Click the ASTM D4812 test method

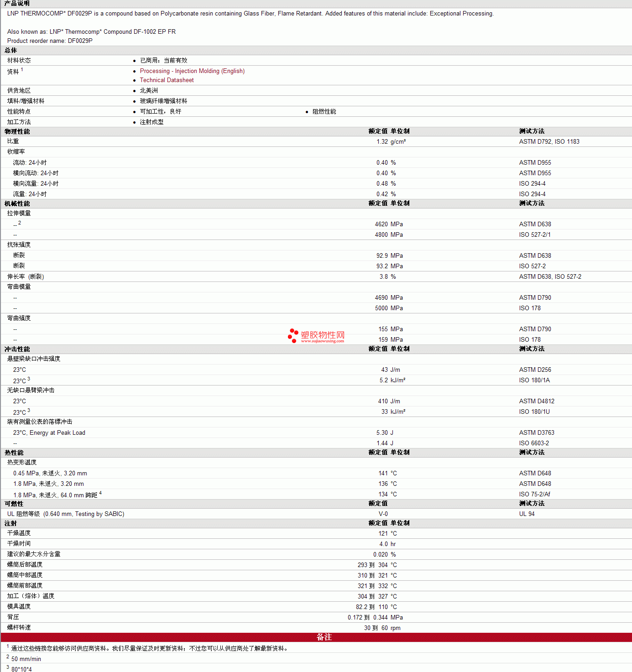pyautogui.click(x=537, y=401)
